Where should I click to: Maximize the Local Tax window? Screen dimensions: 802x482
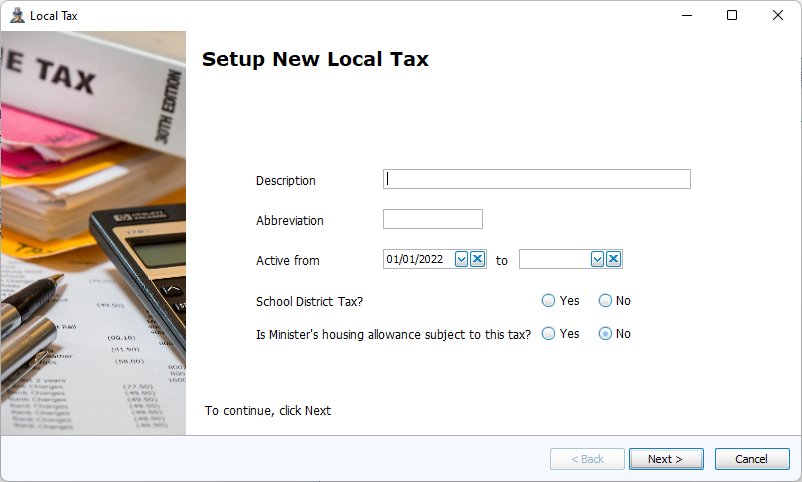(x=732, y=15)
